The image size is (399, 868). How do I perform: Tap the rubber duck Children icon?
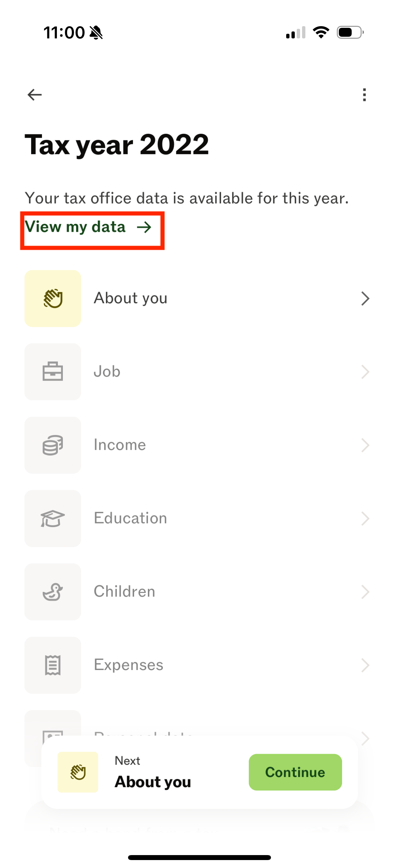coord(53,592)
